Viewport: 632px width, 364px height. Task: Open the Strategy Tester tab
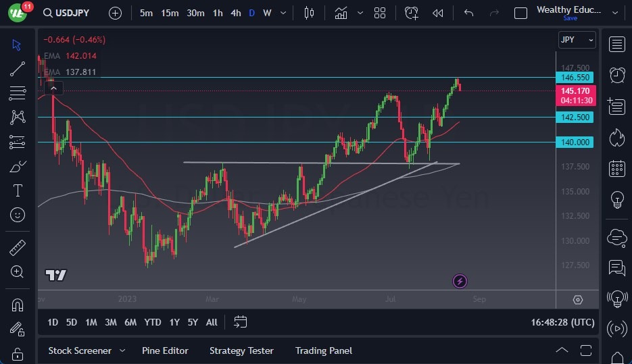(x=241, y=350)
